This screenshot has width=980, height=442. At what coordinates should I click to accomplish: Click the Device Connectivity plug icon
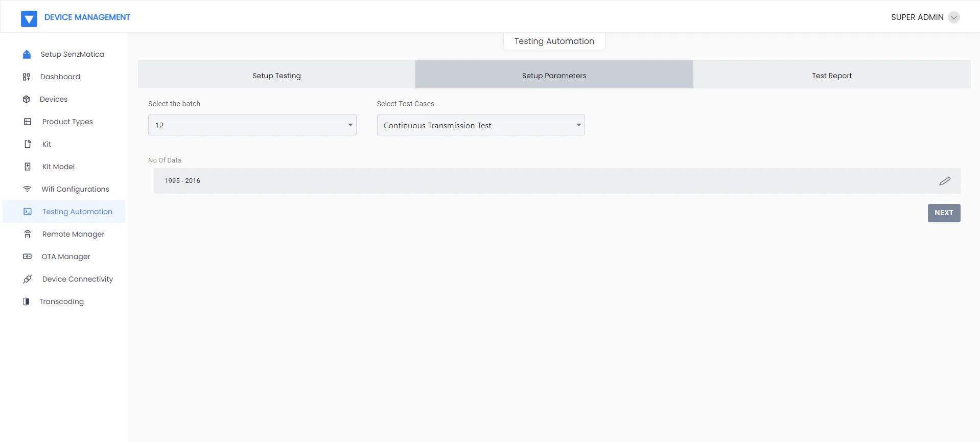click(x=28, y=279)
